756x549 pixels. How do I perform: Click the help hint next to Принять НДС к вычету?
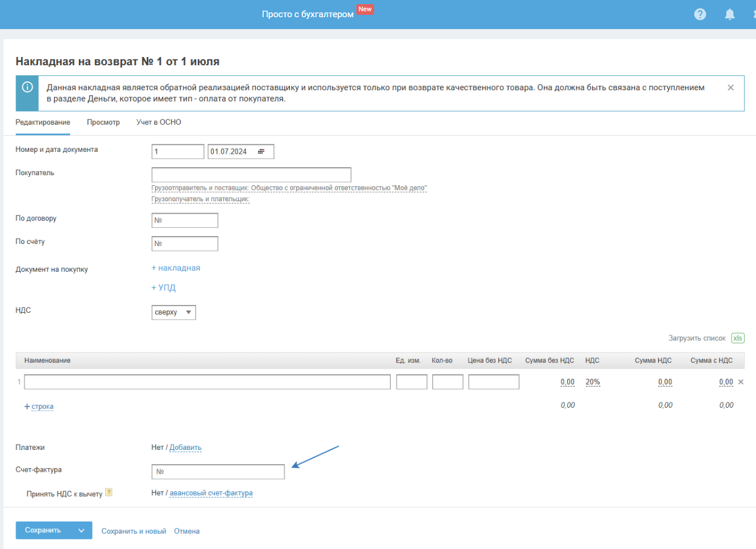pyautogui.click(x=109, y=493)
